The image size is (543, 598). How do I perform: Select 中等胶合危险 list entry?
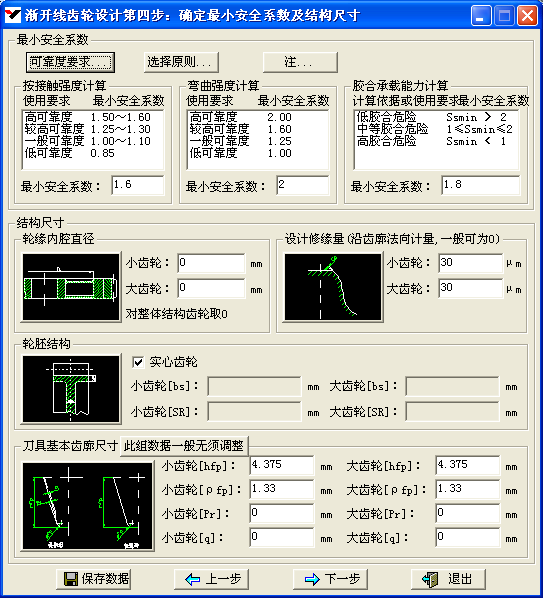point(436,129)
